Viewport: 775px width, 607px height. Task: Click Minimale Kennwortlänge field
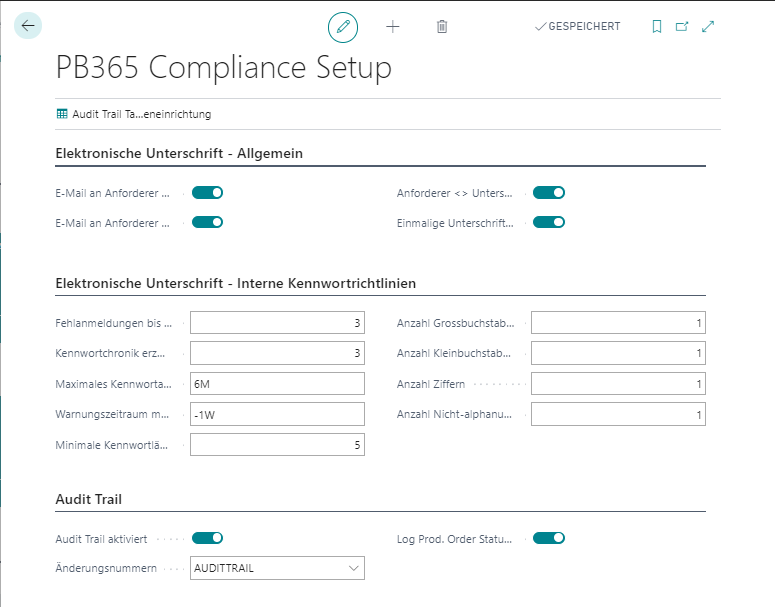coord(277,445)
